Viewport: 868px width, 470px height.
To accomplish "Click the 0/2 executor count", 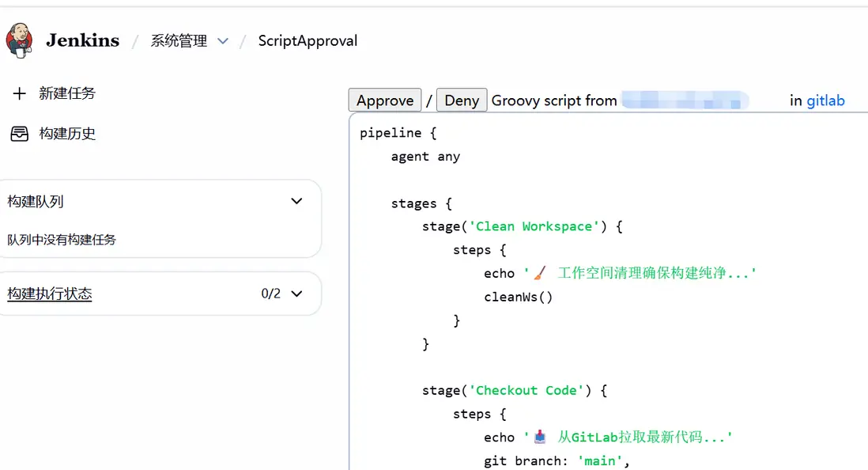I will (x=270, y=294).
